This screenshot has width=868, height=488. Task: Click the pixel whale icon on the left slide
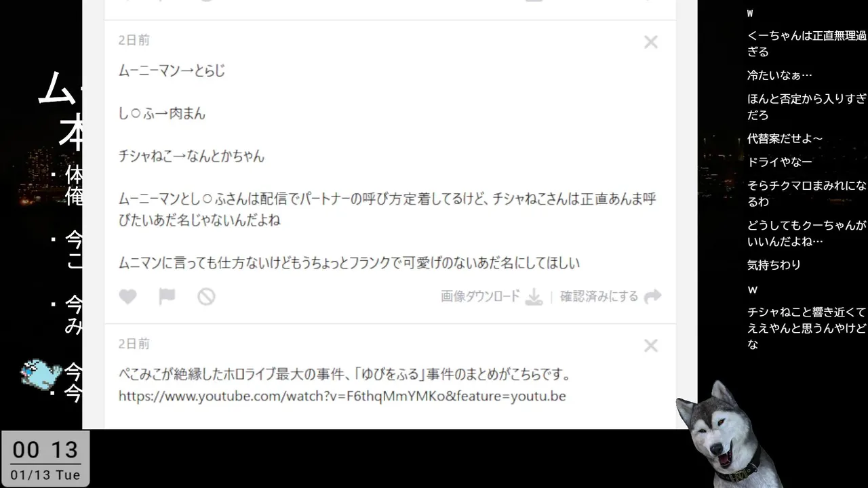41,373
